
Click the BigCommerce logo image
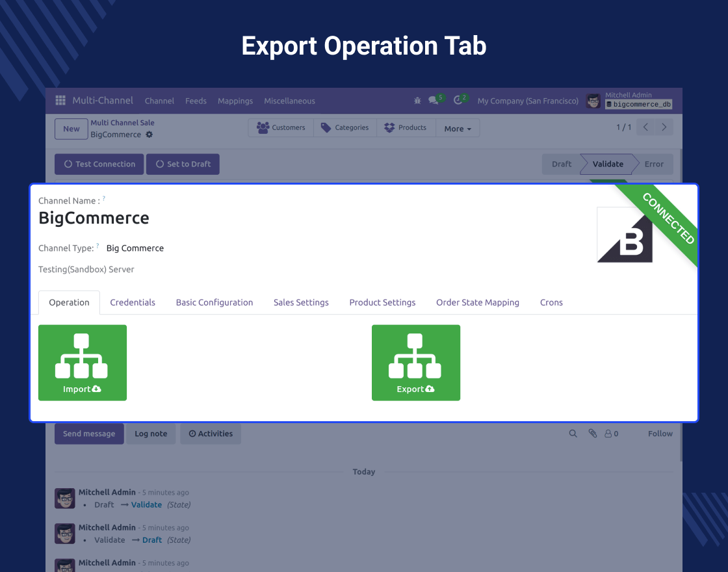click(x=625, y=235)
